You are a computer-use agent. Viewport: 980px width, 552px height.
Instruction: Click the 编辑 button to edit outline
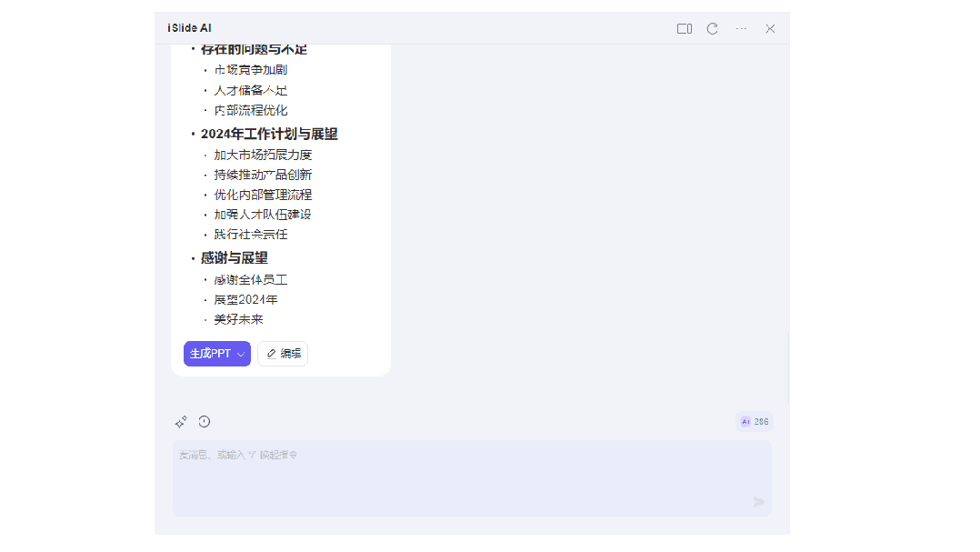coord(283,354)
